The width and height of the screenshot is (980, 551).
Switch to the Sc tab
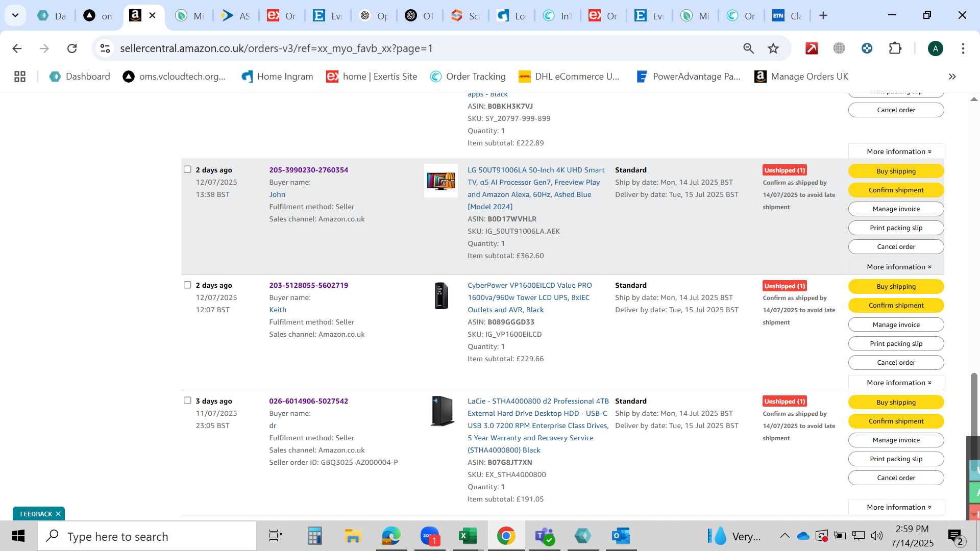(465, 15)
